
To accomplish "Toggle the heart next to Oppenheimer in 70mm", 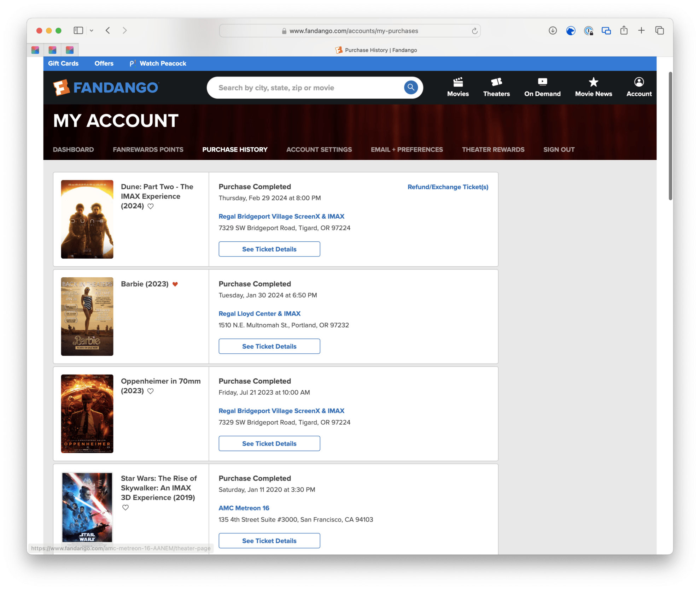I will (x=150, y=391).
